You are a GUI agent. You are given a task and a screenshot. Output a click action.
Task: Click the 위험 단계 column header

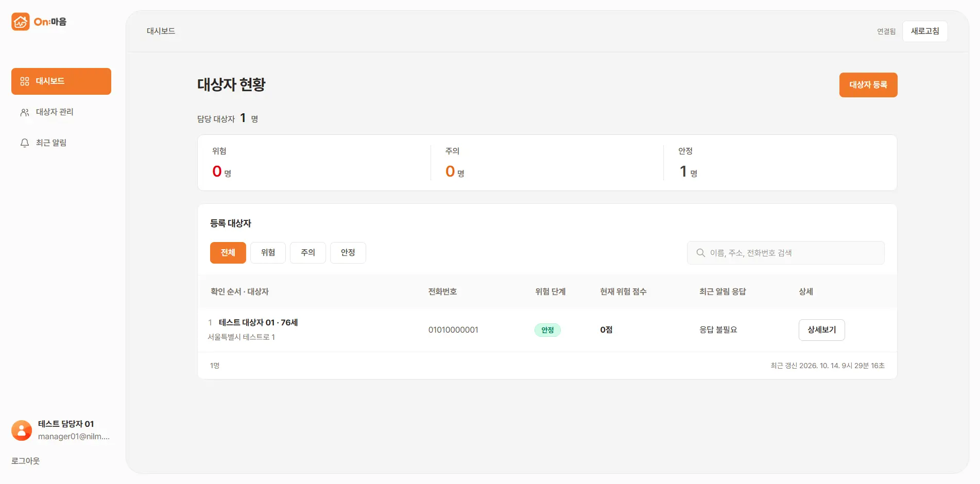click(551, 291)
